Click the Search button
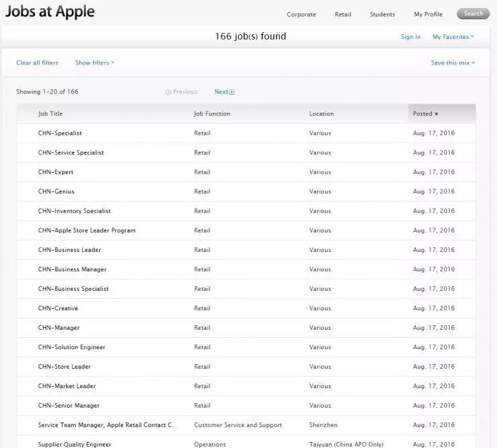This screenshot has width=497, height=448. coord(473,13)
